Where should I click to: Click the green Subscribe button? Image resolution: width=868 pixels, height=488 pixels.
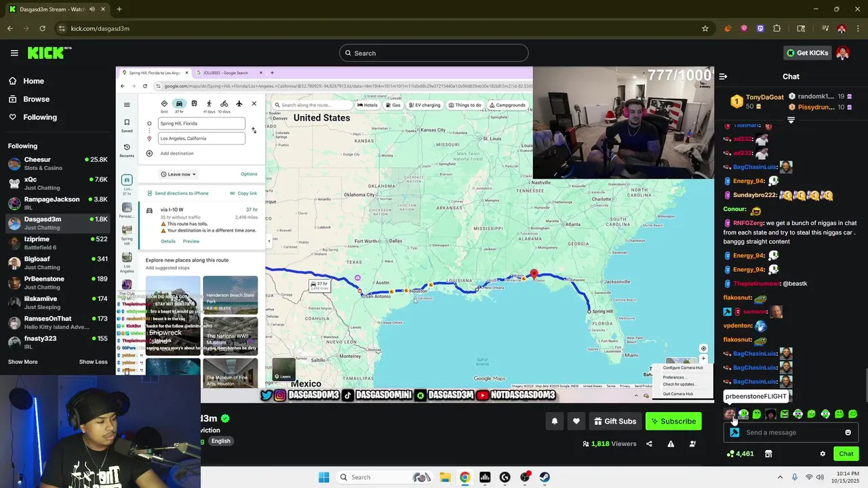(x=673, y=421)
